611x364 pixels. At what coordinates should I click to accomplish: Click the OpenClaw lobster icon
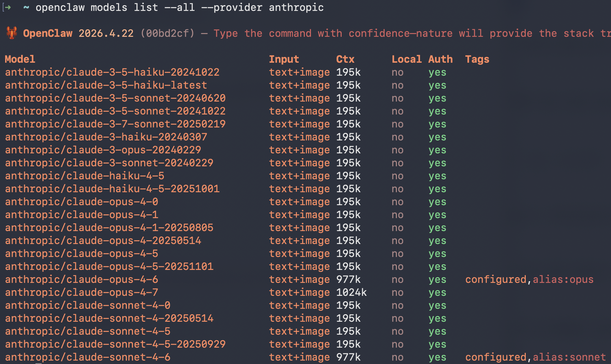pos(12,33)
